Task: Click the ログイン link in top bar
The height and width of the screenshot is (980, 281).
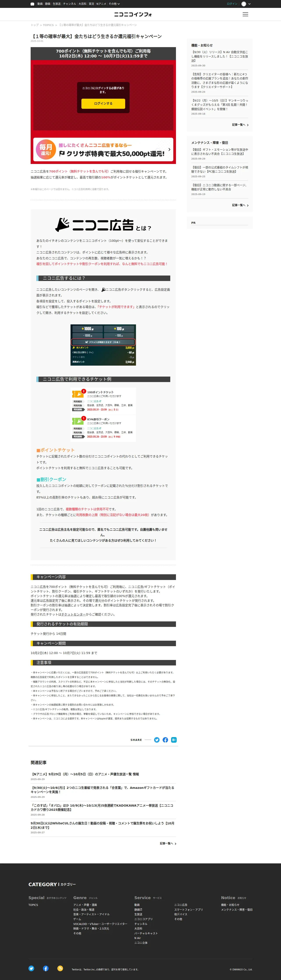Action: (232, 4)
